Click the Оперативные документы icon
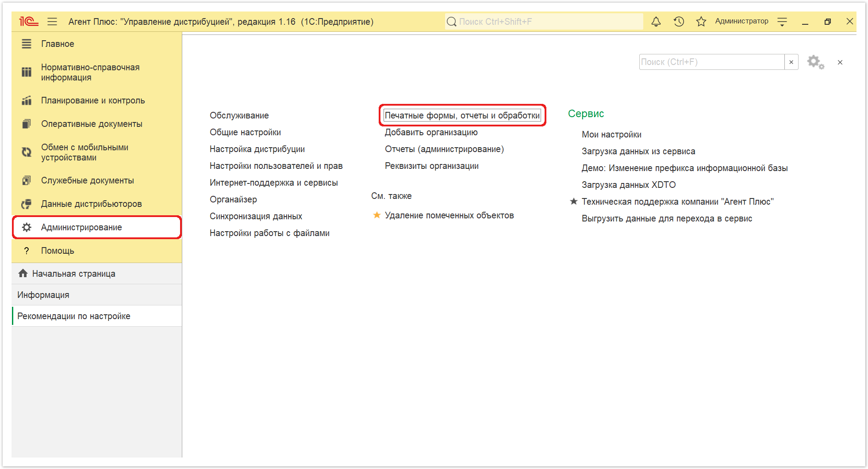The height and width of the screenshot is (469, 868). click(27, 124)
